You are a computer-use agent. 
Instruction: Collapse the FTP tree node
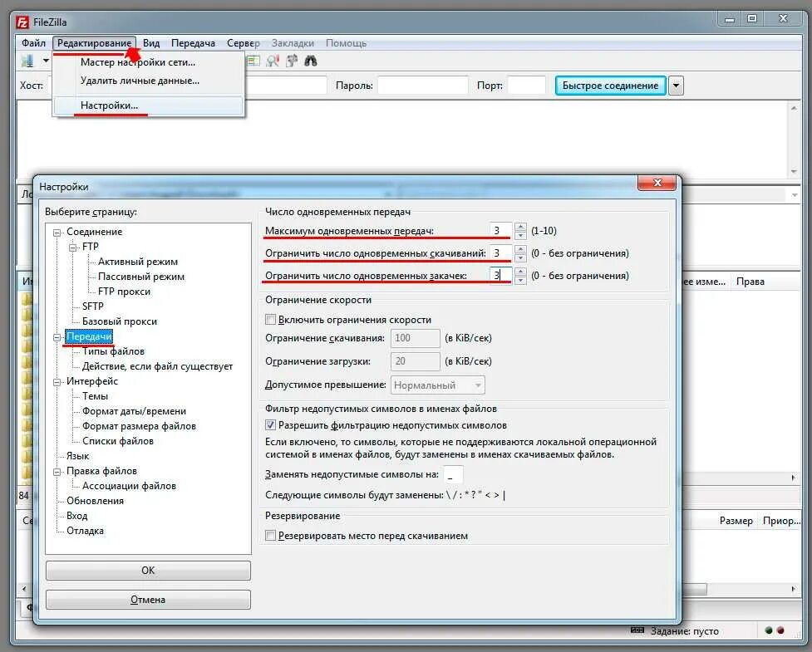73,248
